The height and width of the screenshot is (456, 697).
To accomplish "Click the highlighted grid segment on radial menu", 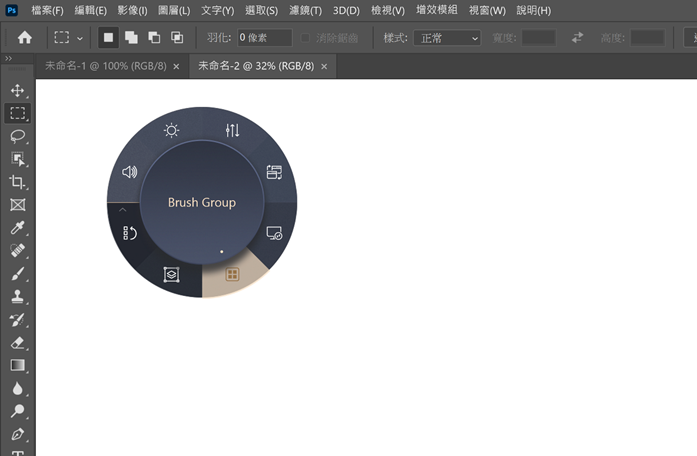I will click(x=232, y=274).
